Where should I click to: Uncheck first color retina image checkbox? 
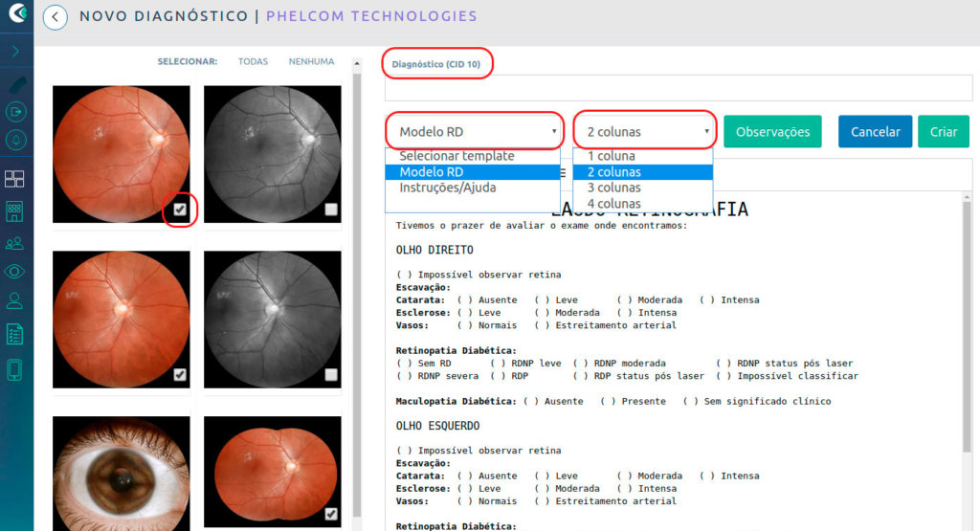(180, 210)
